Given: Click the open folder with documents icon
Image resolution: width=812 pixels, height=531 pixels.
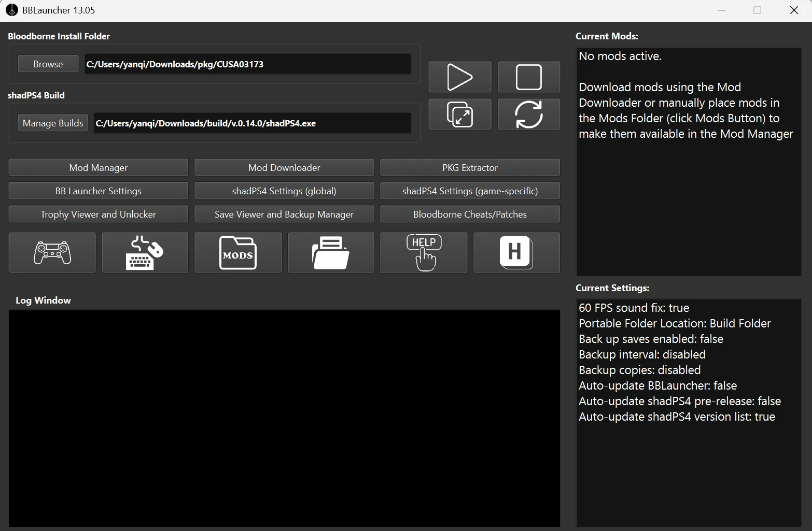Looking at the screenshot, I should pyautogui.click(x=331, y=253).
